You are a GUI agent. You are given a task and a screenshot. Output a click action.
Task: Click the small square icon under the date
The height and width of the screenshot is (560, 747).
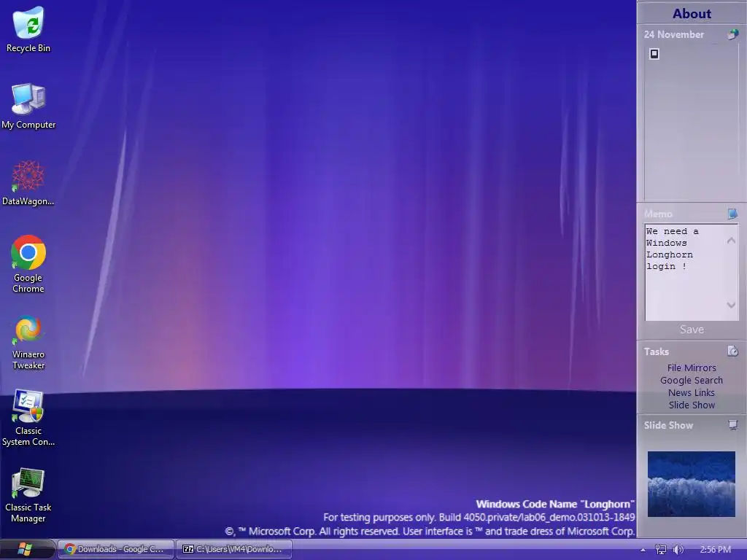[654, 54]
